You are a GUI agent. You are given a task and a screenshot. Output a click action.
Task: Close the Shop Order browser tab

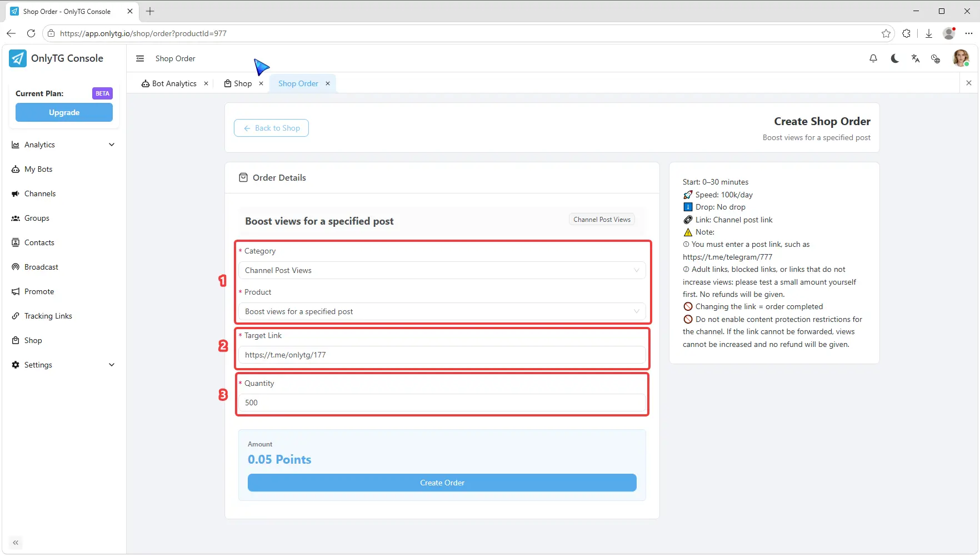click(130, 11)
